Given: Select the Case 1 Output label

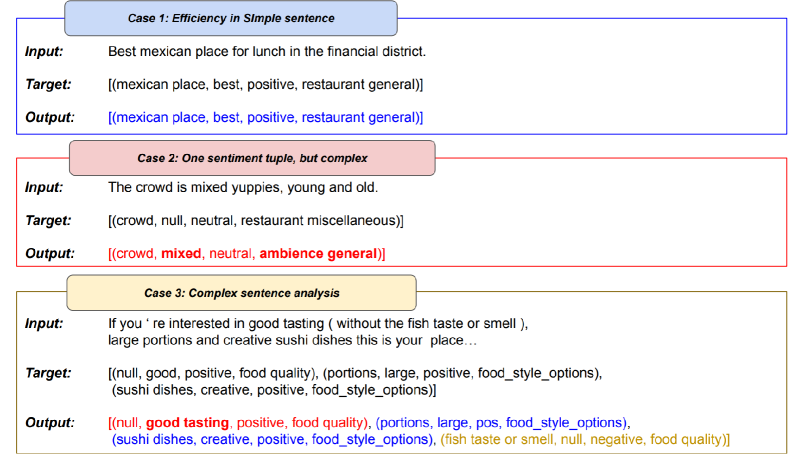Looking at the screenshot, I should tap(50, 118).
